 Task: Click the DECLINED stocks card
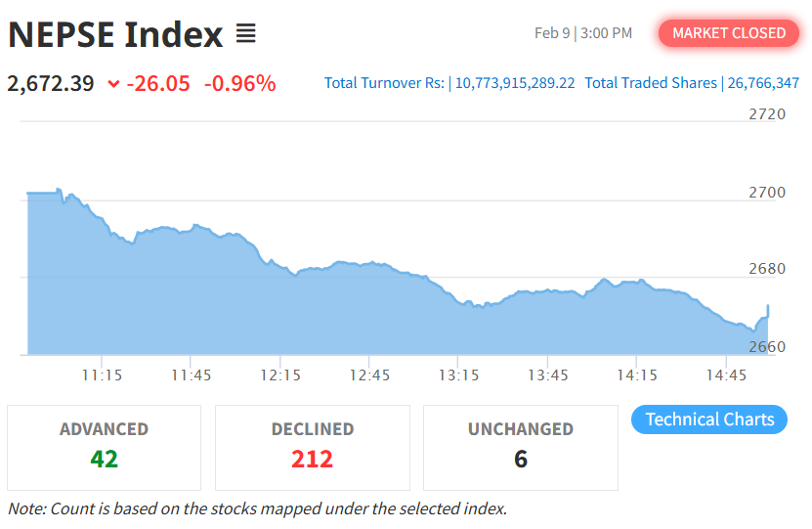[x=313, y=447]
